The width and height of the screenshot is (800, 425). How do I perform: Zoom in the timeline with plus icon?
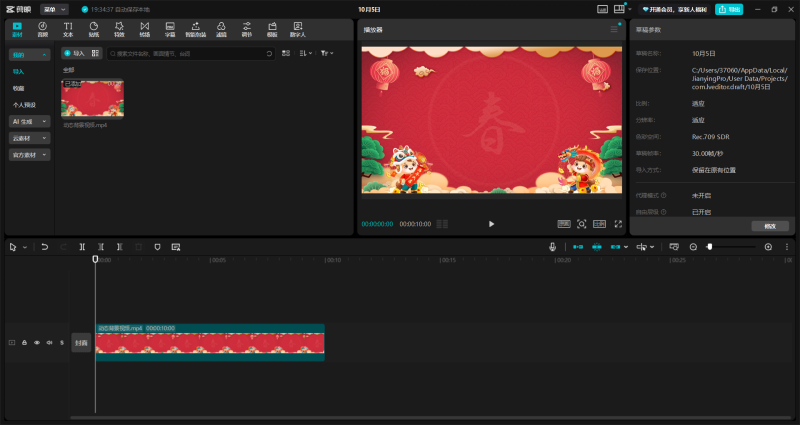768,247
